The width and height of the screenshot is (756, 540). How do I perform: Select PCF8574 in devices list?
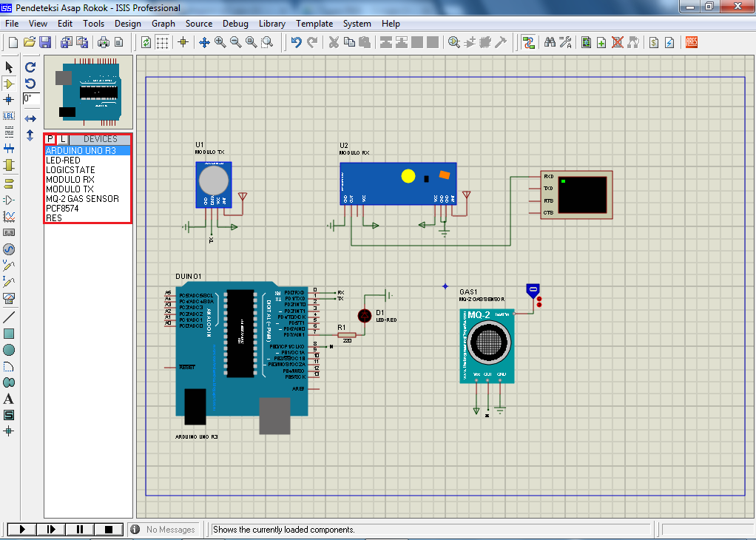(62, 209)
